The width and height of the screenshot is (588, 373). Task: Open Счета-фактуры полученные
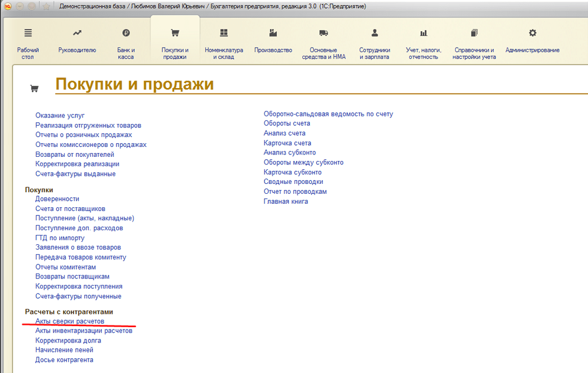pyautogui.click(x=78, y=296)
